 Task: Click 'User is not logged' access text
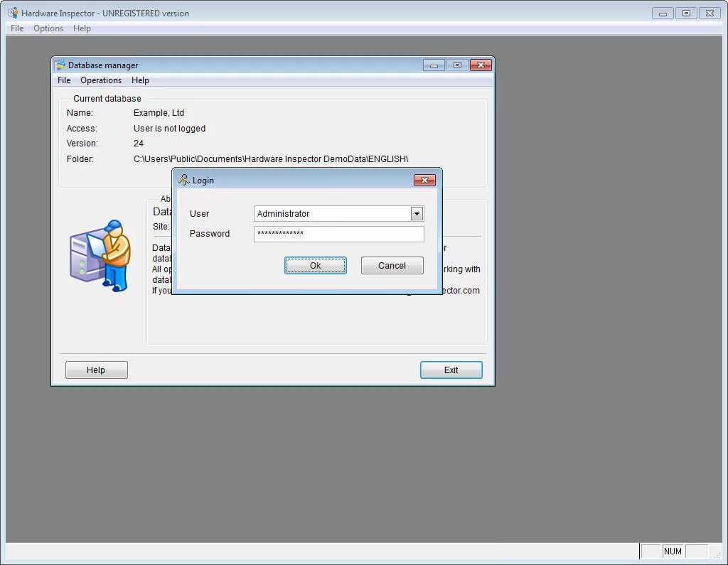pos(169,129)
